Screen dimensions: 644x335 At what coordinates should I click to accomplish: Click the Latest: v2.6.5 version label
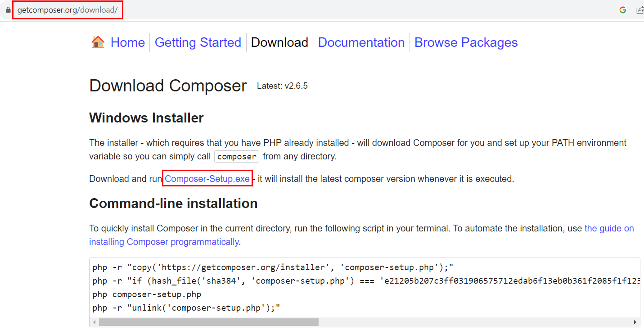pyautogui.click(x=283, y=86)
